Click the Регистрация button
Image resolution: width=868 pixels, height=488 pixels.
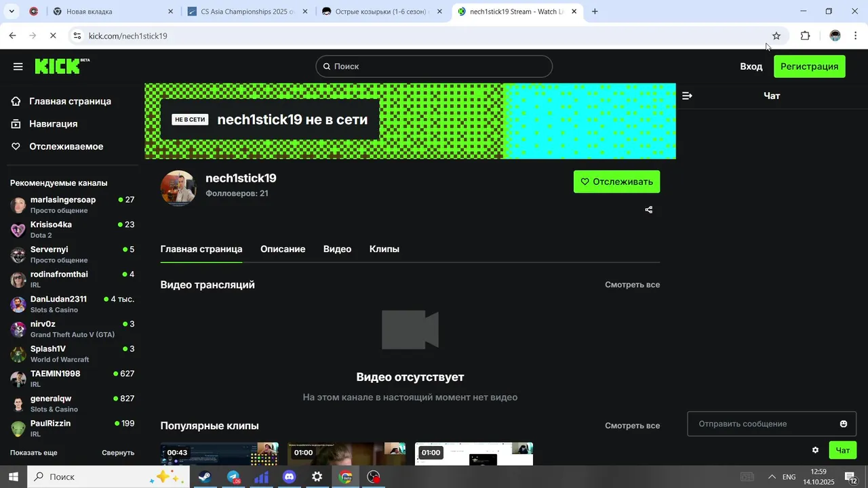[x=810, y=66]
